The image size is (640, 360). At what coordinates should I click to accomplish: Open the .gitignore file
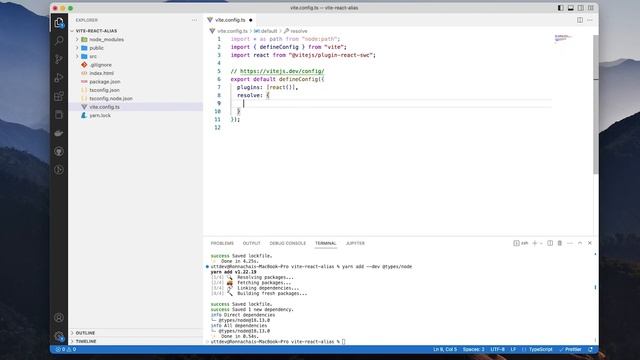(x=100, y=65)
